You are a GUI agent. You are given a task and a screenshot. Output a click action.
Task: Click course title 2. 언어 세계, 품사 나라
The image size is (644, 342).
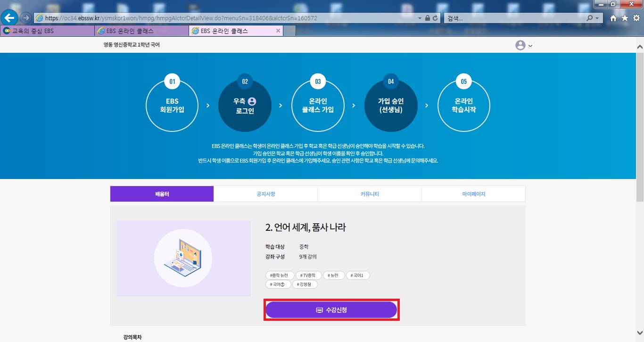305,228
